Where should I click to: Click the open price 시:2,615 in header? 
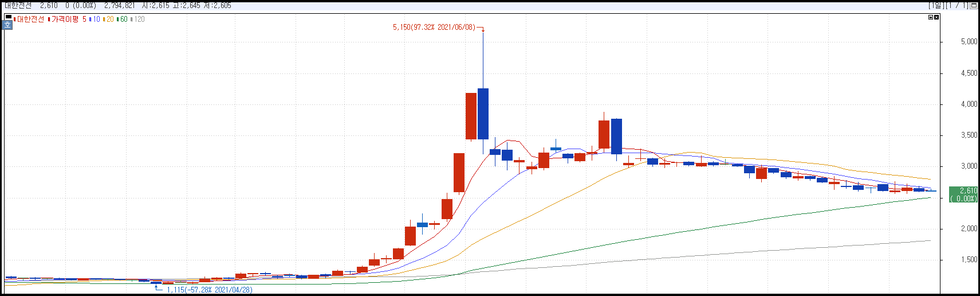(x=155, y=5)
